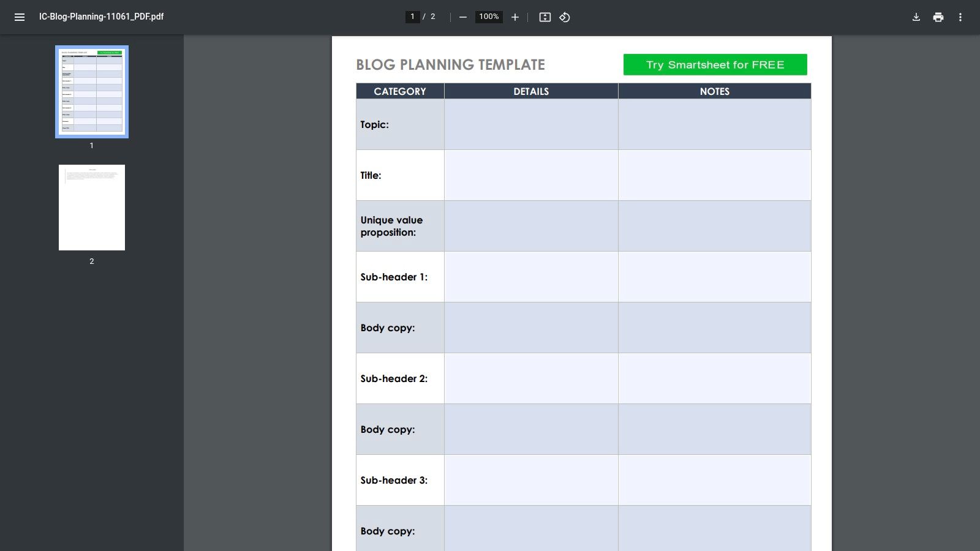Click the filename IC-Blog-Planning-11061_PDF.pdf
This screenshot has height=551, width=980.
click(101, 17)
